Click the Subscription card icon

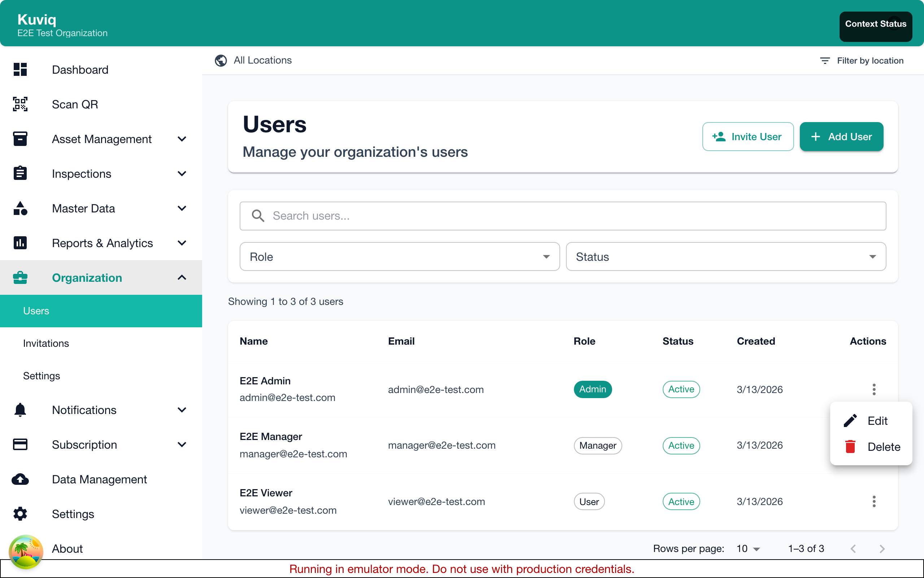coord(20,444)
